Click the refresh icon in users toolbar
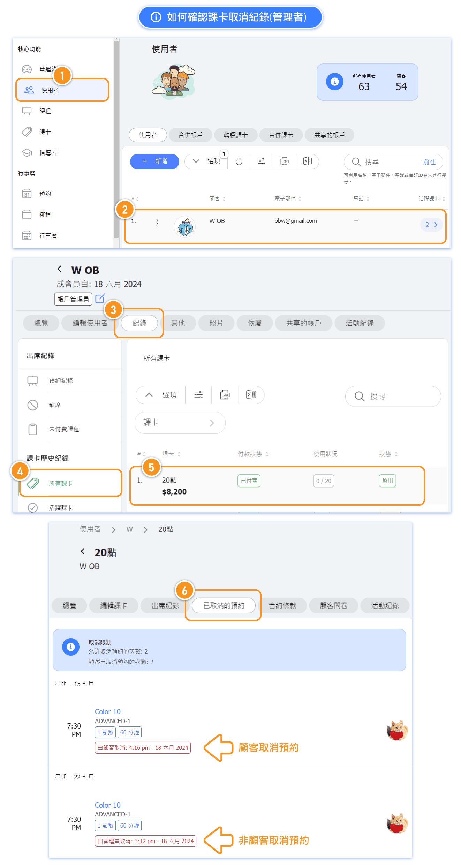The width and height of the screenshot is (461, 868). coord(239,161)
